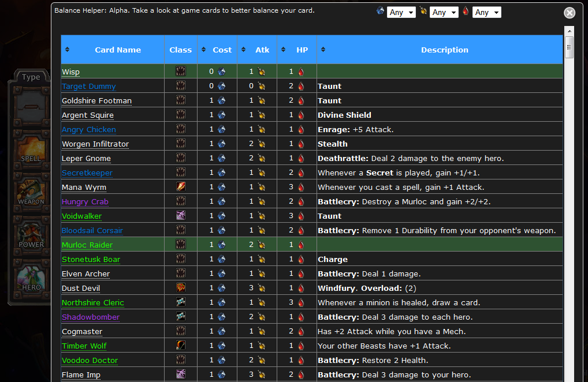The image size is (588, 382).
Task: Open the Hungry Crab card link
Action: click(85, 201)
